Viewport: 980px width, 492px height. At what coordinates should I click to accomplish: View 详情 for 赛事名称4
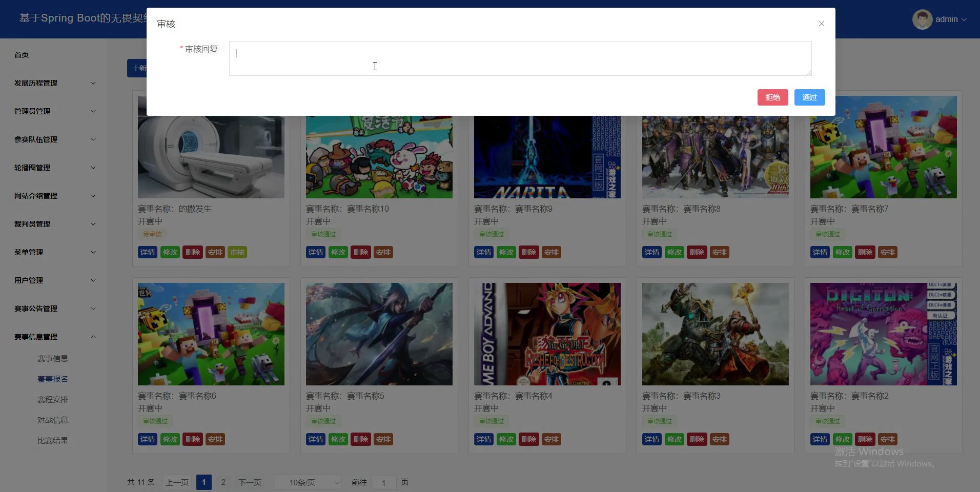point(484,439)
